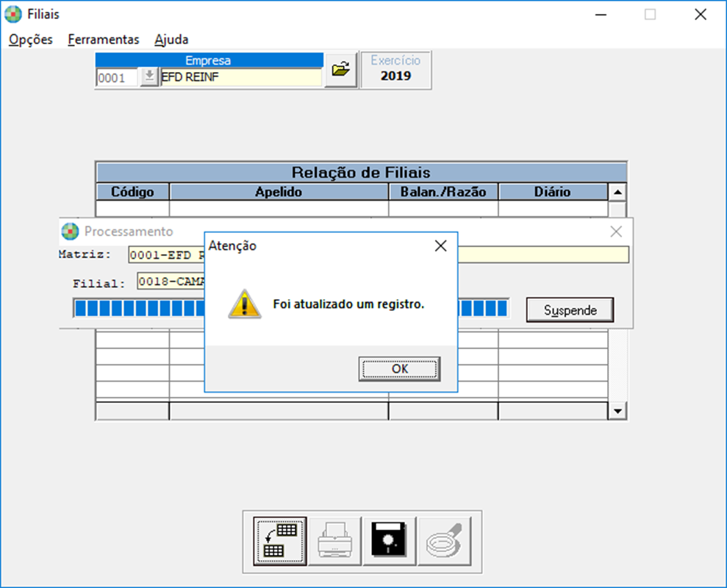
Task: Open the Ajuda menu
Action: [x=171, y=40]
